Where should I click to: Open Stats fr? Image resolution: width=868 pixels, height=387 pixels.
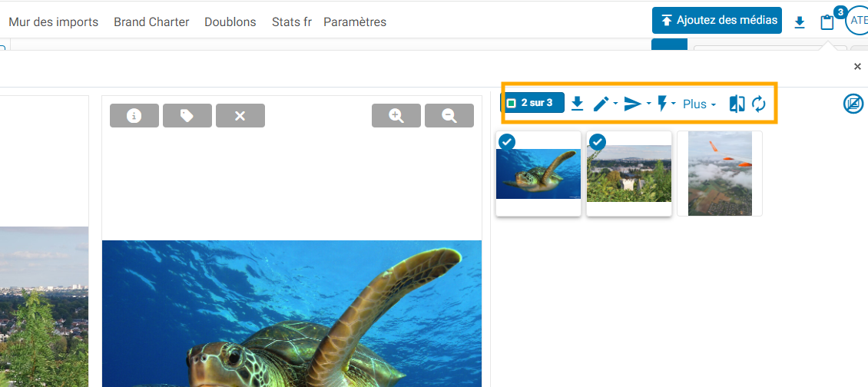click(292, 22)
